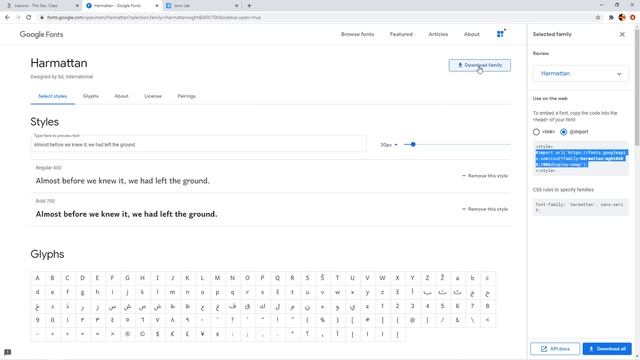640x360 pixels.
Task: Switch to the Glyphs tab
Action: tap(91, 96)
